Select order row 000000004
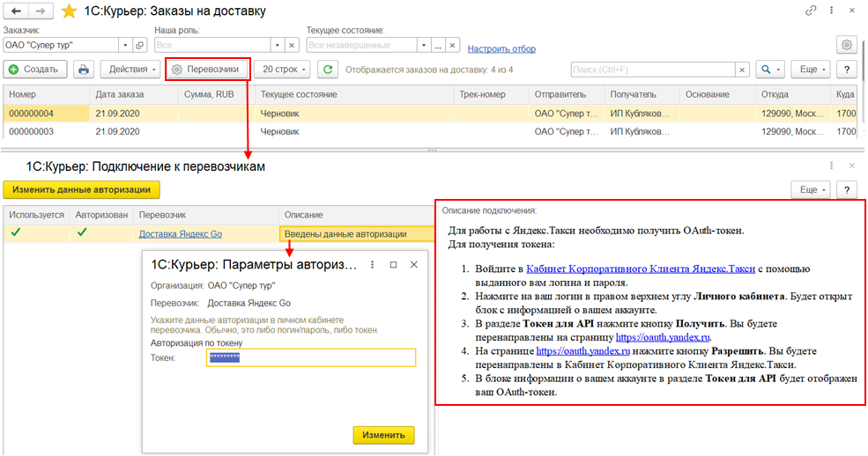 [x=429, y=114]
